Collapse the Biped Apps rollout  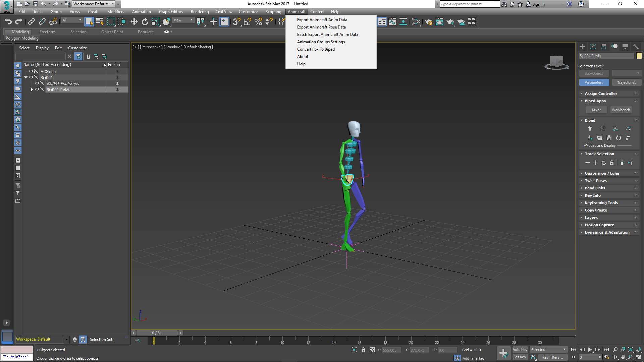coord(609,101)
